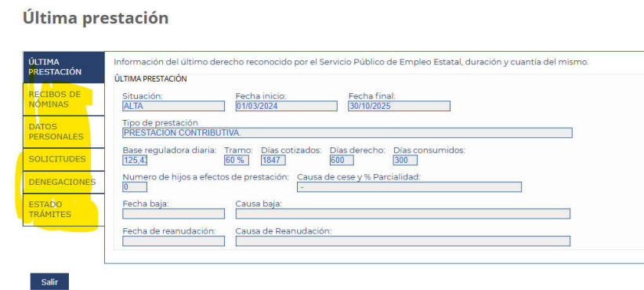Click the Última prestación page heading
644x290 pixels.
pos(96,19)
